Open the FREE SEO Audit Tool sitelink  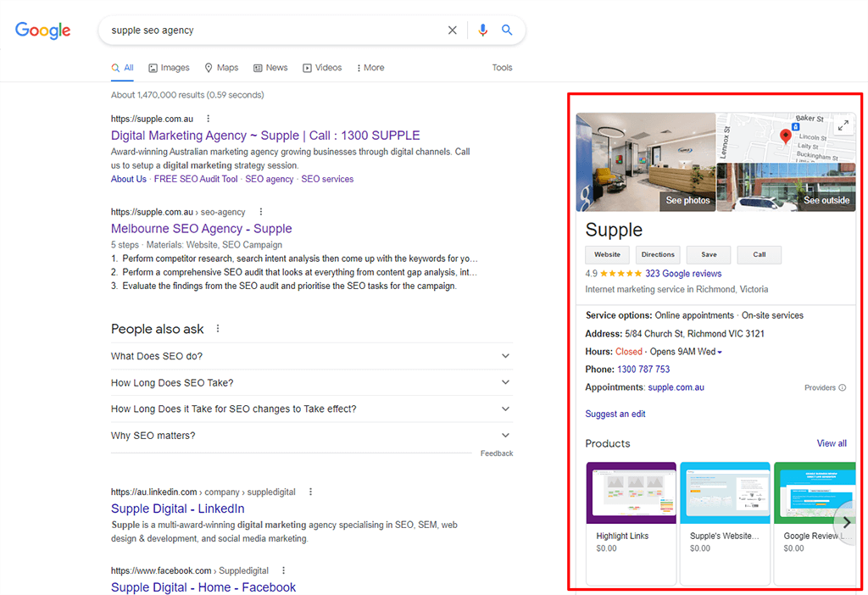tap(196, 179)
